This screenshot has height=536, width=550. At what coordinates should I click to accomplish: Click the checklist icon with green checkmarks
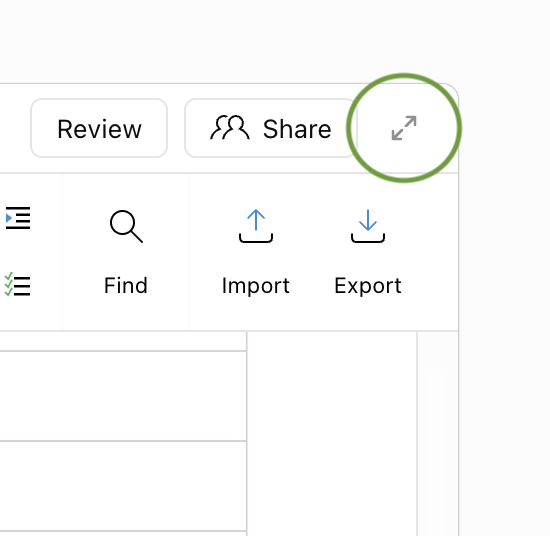[17, 285]
